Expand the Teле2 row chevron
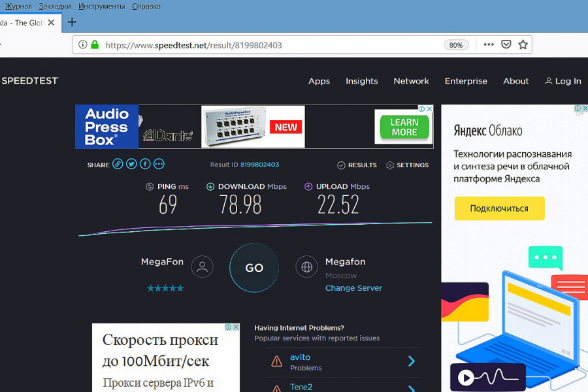Screen dimensions: 588x392 (x=412, y=388)
